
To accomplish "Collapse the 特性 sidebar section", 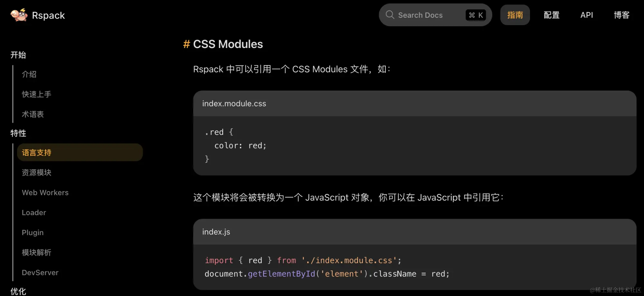I will click(x=18, y=133).
